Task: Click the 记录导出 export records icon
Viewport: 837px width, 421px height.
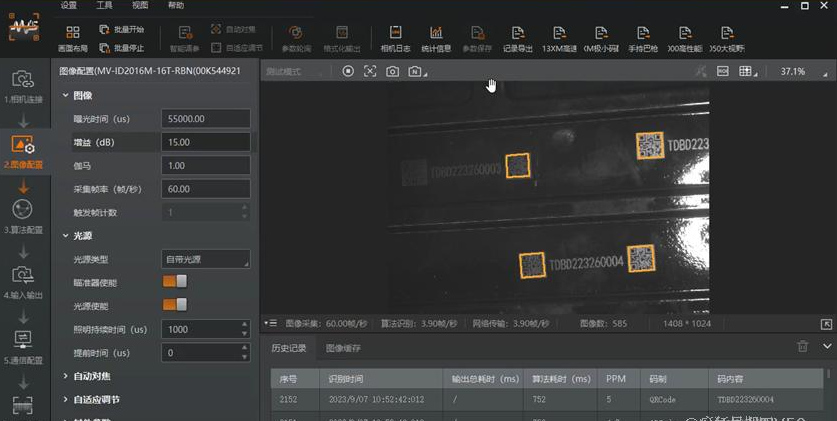Action: tap(517, 38)
